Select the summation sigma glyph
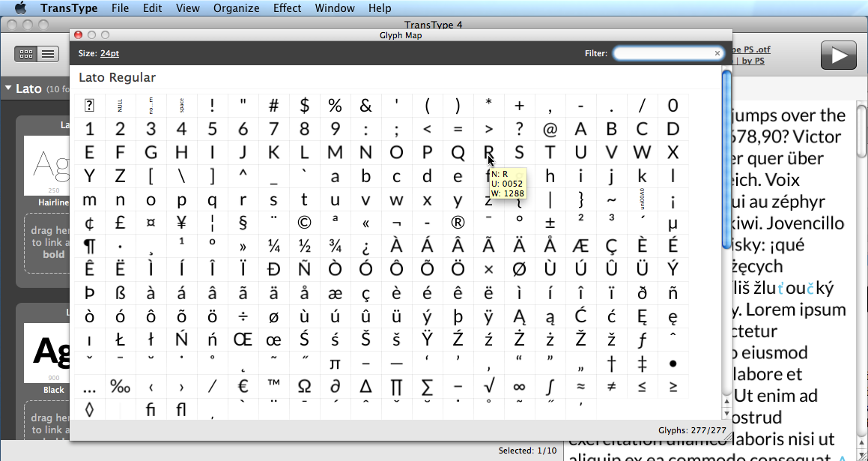Screen dimensions: 868x461 point(427,387)
